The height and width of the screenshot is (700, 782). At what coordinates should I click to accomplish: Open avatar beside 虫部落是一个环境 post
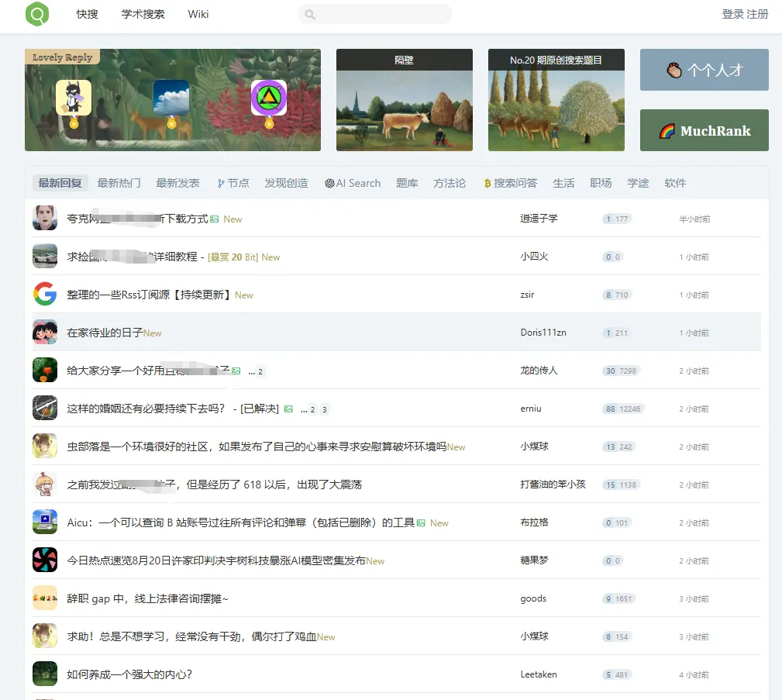45,446
